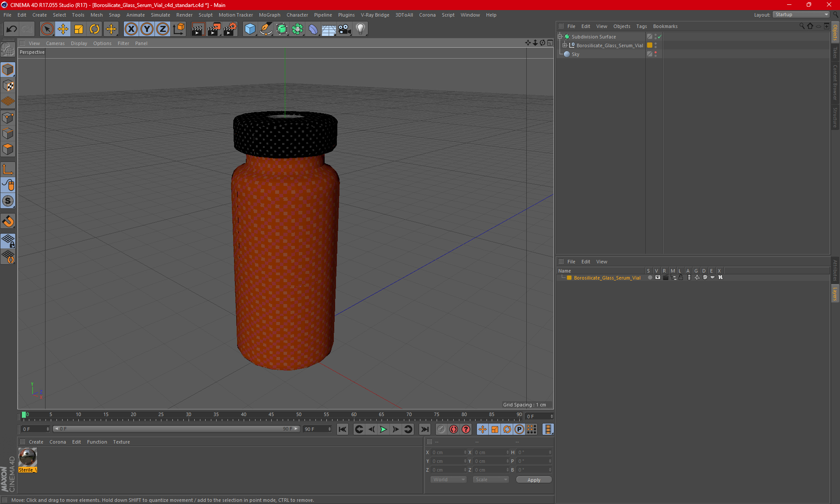Click the Borosilicate layer color swatch
Image resolution: width=840 pixels, height=504 pixels.
pyautogui.click(x=569, y=278)
